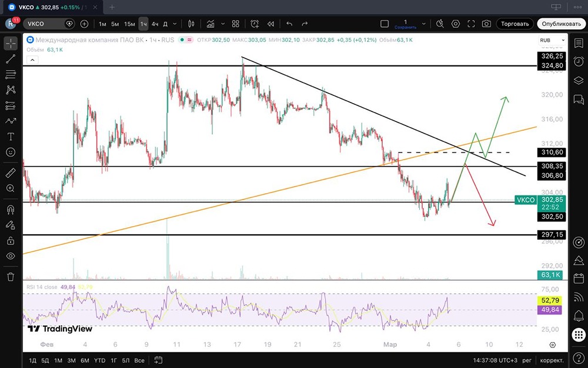Toggle the коррект. data adjustment
The image size is (588, 368).
coord(552,360)
